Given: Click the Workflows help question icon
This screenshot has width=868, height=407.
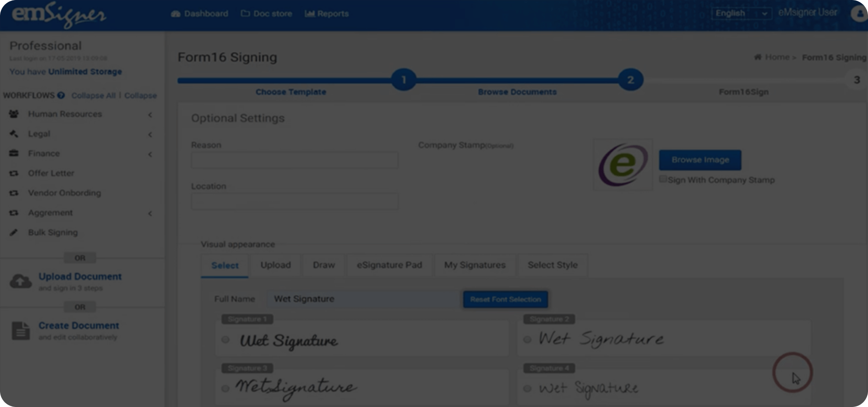Looking at the screenshot, I should pyautogui.click(x=61, y=95).
